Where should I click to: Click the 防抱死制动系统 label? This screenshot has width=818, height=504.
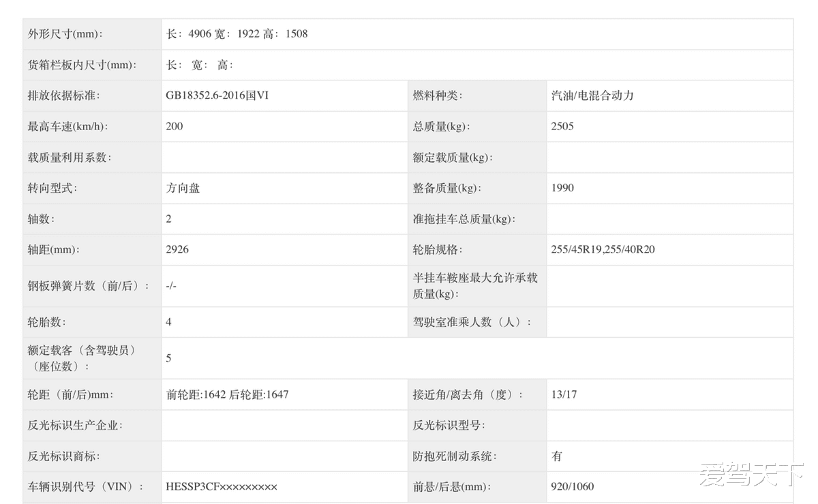(x=455, y=456)
